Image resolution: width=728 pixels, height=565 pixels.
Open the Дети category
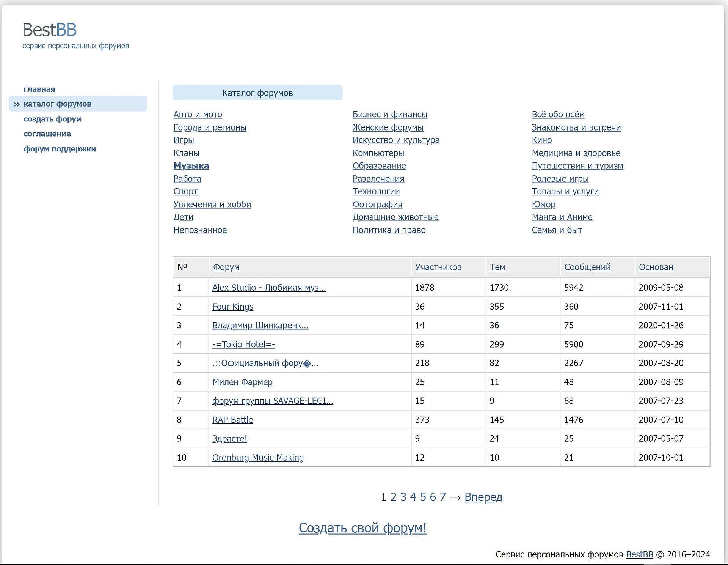(184, 217)
